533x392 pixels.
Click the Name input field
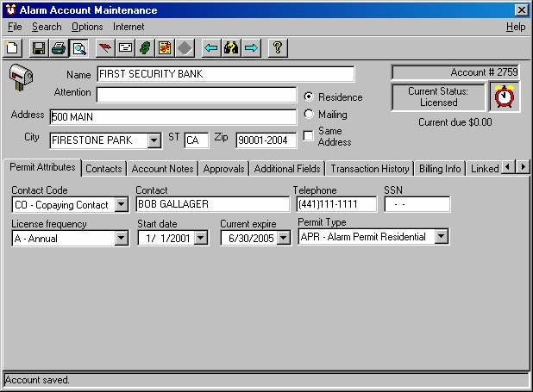pos(224,74)
